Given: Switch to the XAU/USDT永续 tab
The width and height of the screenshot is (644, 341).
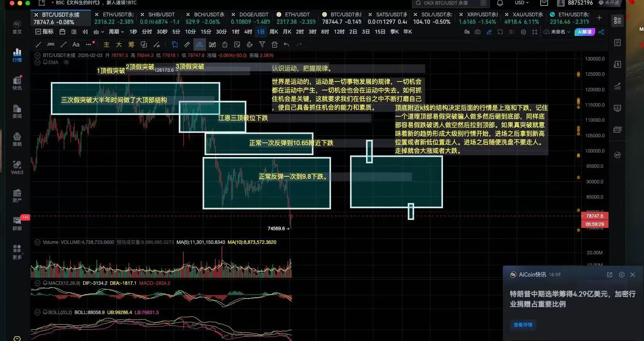Looking at the screenshot, I should pos(523,18).
